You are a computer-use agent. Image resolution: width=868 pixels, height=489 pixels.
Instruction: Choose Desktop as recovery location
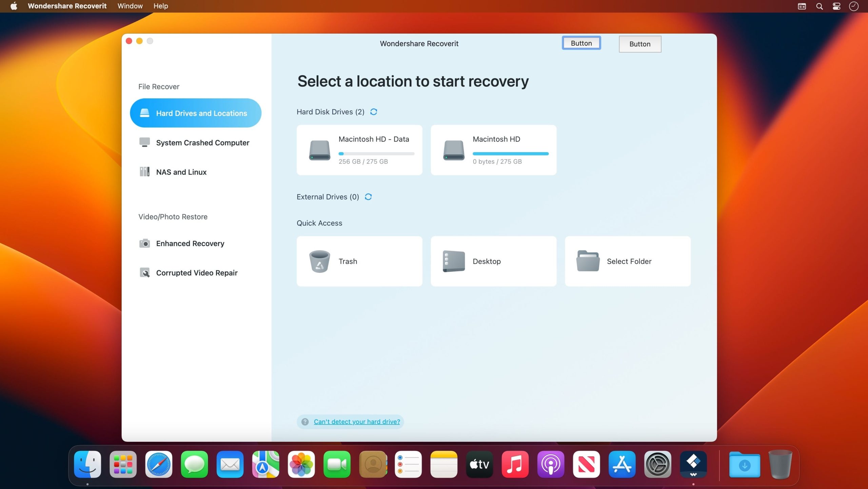[493, 261]
